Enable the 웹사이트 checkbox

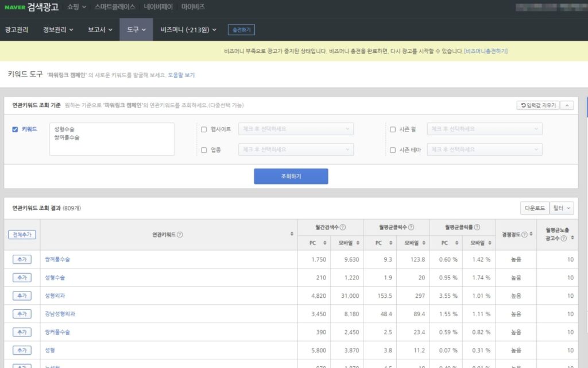click(204, 129)
